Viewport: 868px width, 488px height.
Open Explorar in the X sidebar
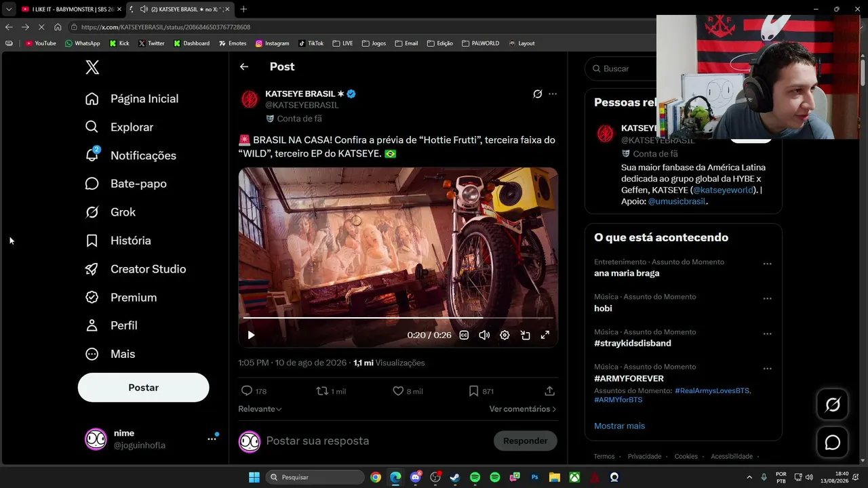coord(119,127)
